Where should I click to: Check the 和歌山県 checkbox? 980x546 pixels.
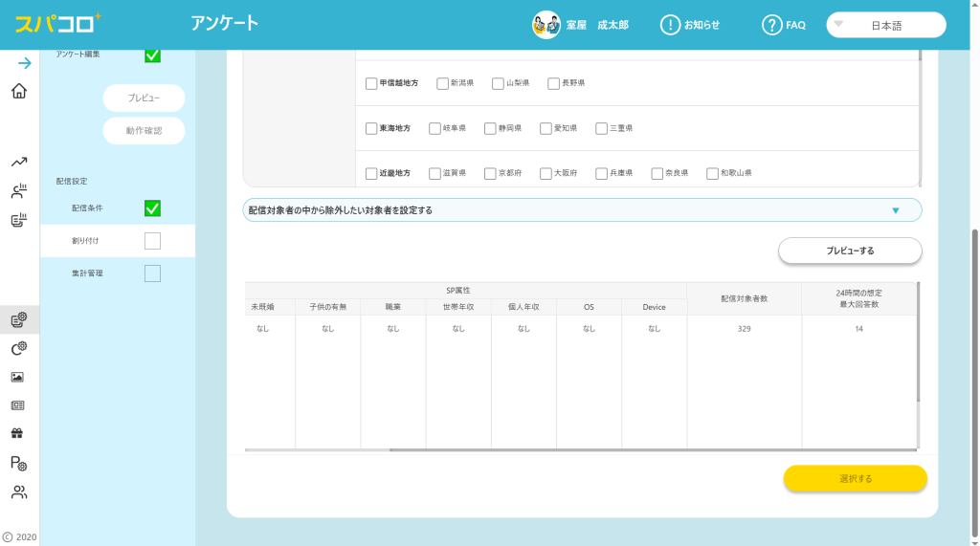tap(712, 173)
